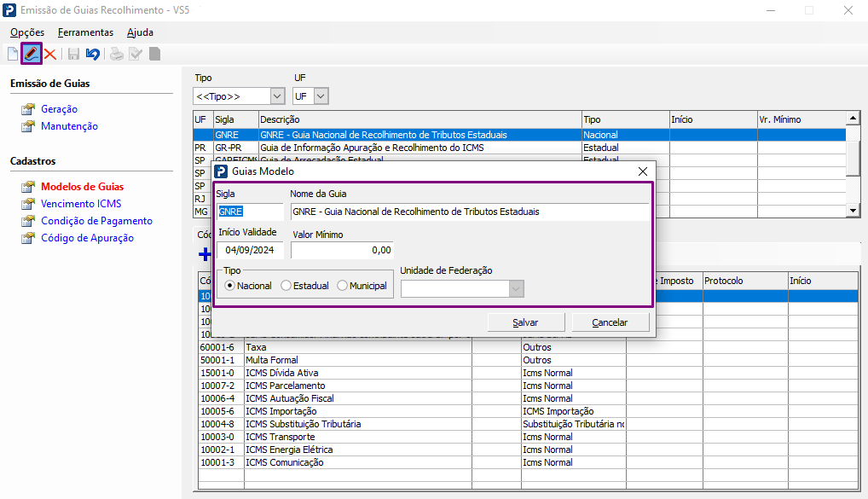The height and width of the screenshot is (499, 868).
Task: Click the icon beside Condição de Pagamento
Action: 27,221
